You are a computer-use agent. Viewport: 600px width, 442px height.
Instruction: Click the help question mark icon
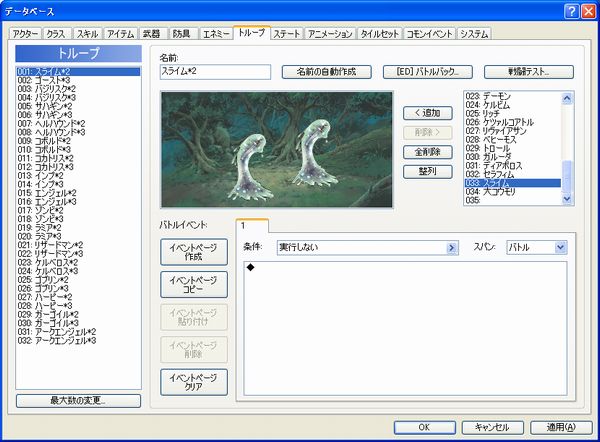[572, 11]
